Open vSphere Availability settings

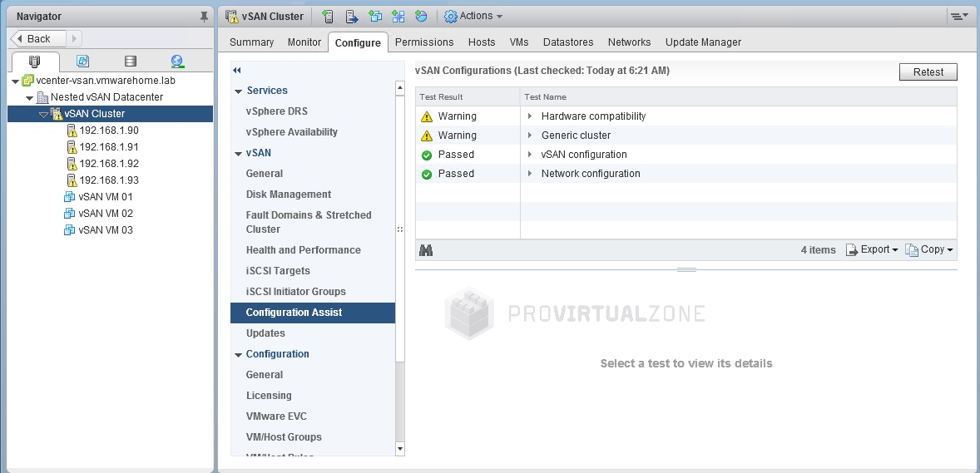pyautogui.click(x=292, y=132)
